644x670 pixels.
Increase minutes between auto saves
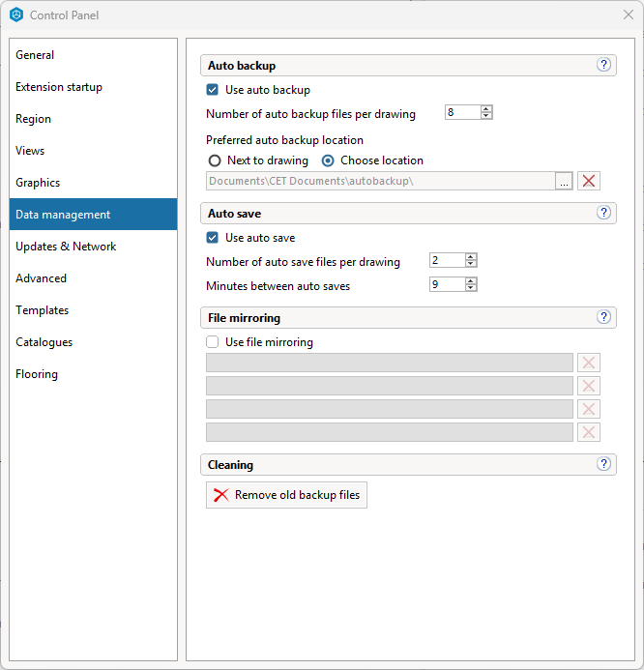pyautogui.click(x=471, y=281)
